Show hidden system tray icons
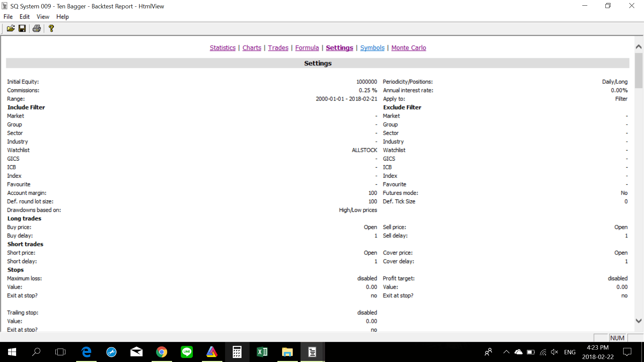The width and height of the screenshot is (644, 362). click(x=506, y=352)
